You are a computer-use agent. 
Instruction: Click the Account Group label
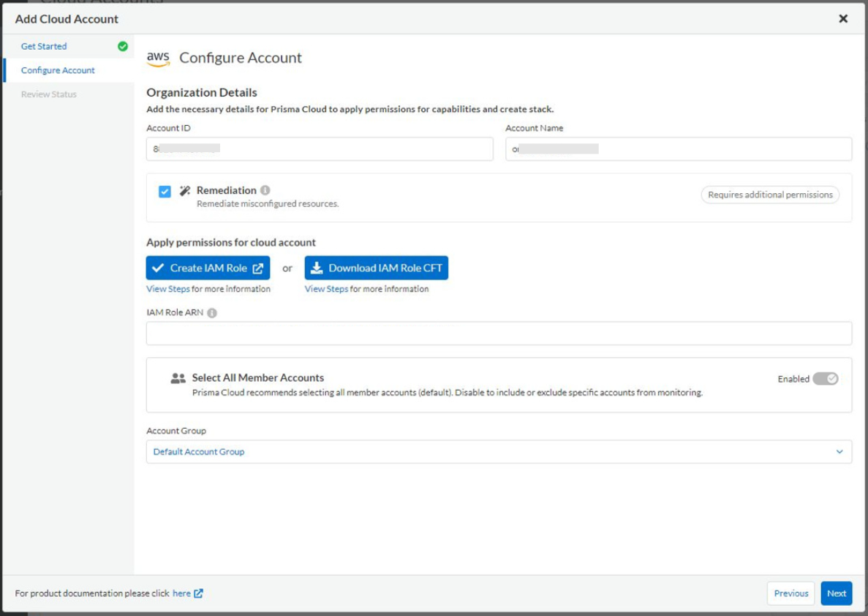pos(176,431)
